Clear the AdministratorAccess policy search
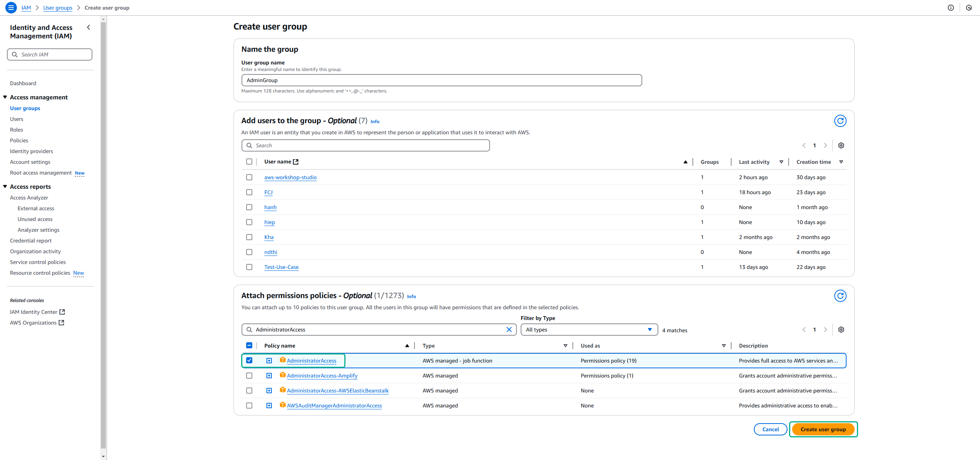 pyautogui.click(x=509, y=330)
